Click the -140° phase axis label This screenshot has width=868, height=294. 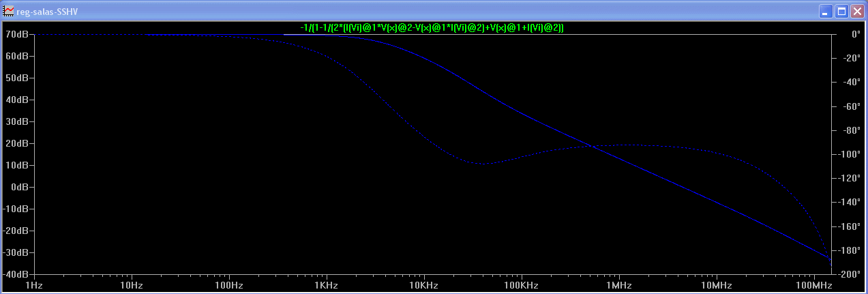click(x=849, y=203)
